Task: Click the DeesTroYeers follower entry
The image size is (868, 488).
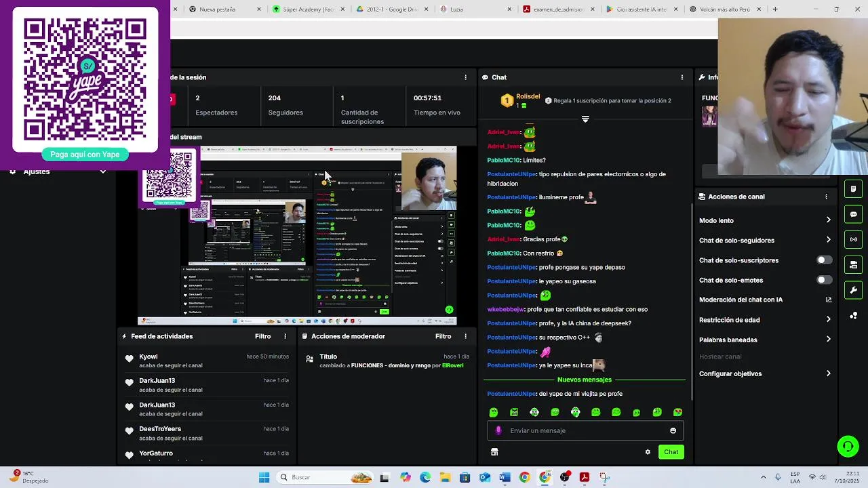Action: (x=207, y=433)
